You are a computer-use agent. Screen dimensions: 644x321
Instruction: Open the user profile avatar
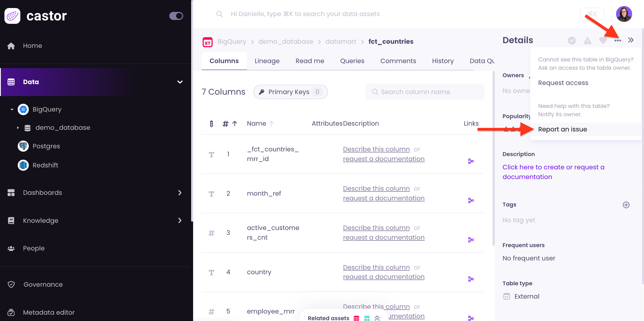pos(624,14)
